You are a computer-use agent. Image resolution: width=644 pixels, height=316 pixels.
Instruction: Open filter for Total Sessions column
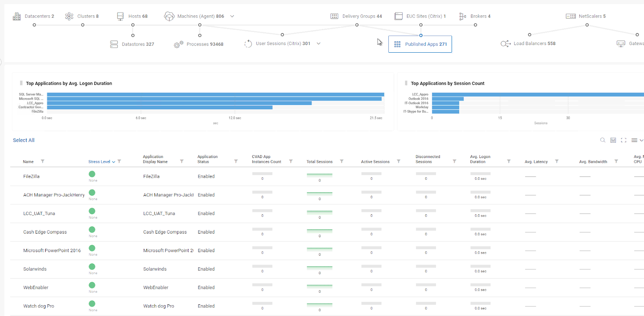click(342, 162)
